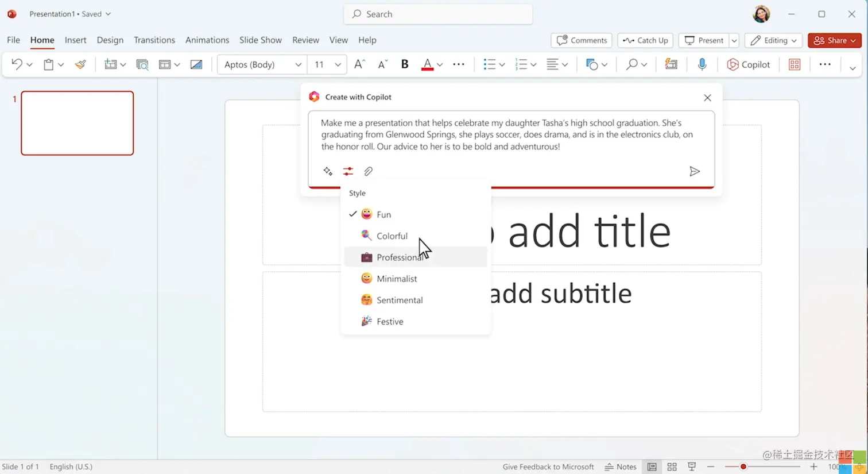This screenshot has height=474, width=868.
Task: Click the style settings sliders icon
Action: pyautogui.click(x=348, y=171)
